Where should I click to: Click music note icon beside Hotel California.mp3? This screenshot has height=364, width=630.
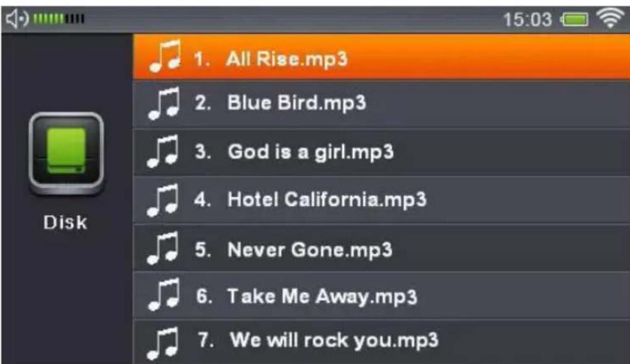(x=163, y=201)
